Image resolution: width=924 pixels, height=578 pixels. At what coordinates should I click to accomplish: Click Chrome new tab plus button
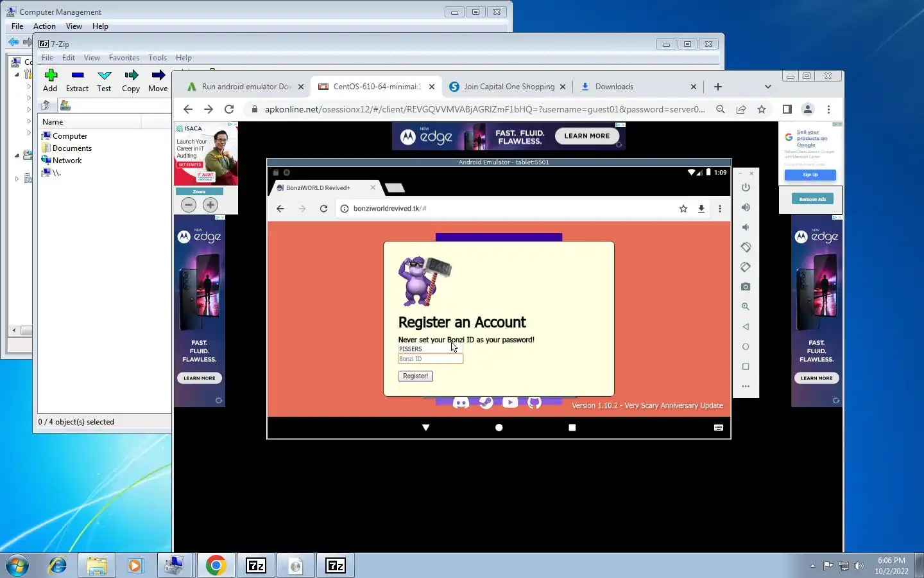pos(718,87)
